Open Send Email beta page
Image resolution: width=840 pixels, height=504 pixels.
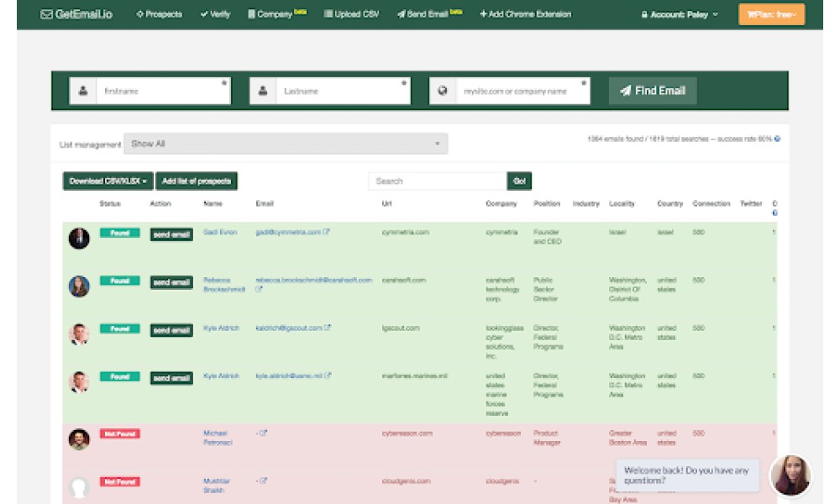pyautogui.click(x=429, y=14)
